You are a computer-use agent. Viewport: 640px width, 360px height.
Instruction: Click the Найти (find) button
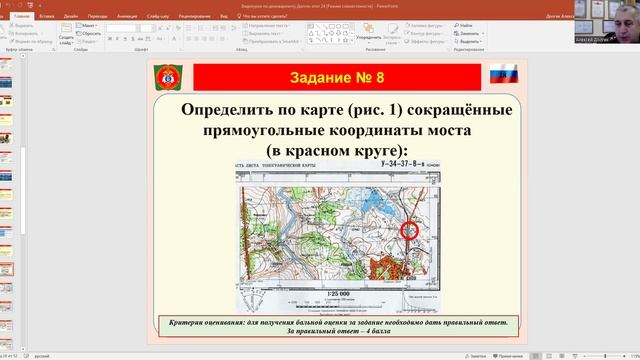463,25
